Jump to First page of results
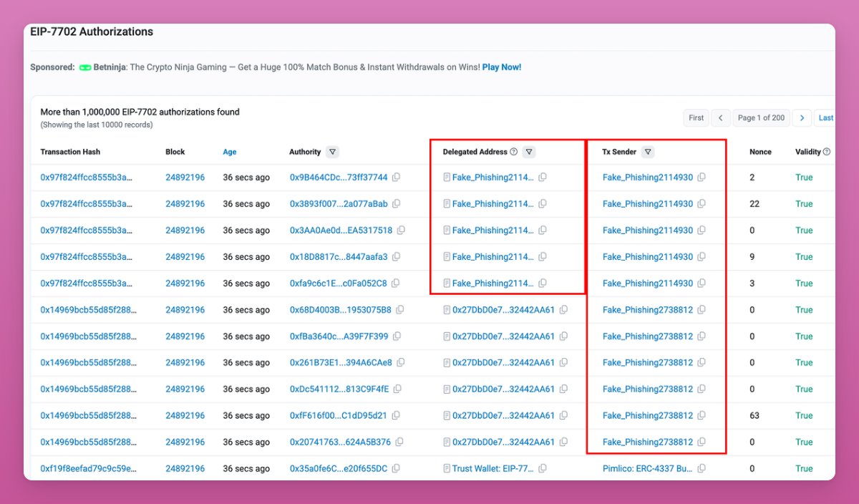This screenshot has width=859, height=504. (x=696, y=118)
